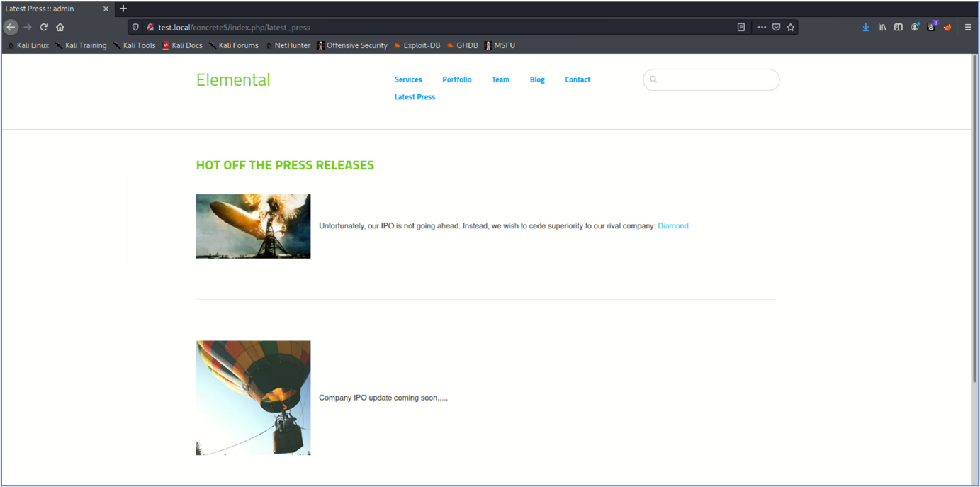This screenshot has width=980, height=487.
Task: Go back with the browser back arrow
Action: pyautogui.click(x=11, y=27)
